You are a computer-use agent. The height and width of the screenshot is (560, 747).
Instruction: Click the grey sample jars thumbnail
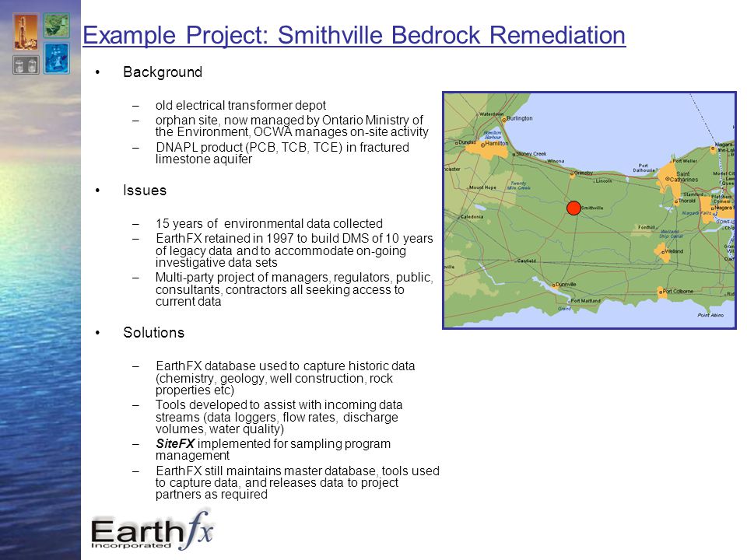click(x=26, y=65)
